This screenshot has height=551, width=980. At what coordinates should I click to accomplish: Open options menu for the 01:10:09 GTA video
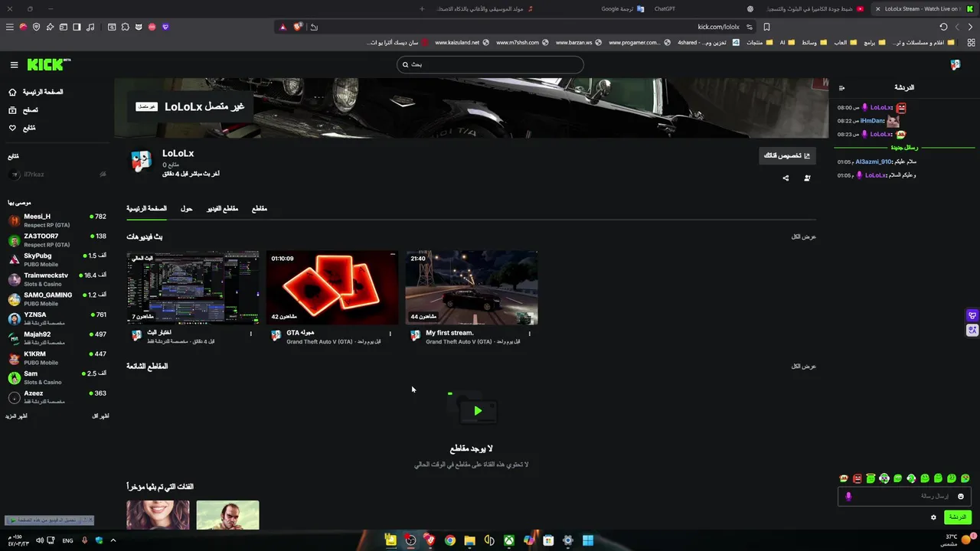tap(390, 334)
